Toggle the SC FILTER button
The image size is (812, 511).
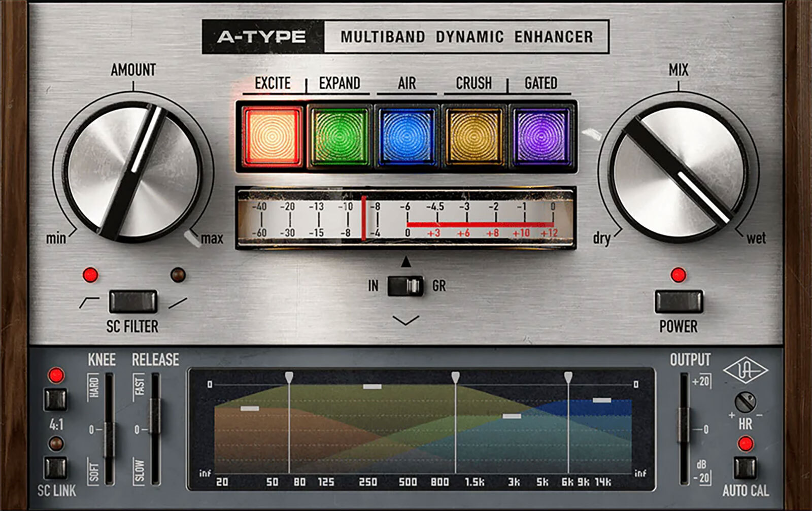(x=133, y=301)
